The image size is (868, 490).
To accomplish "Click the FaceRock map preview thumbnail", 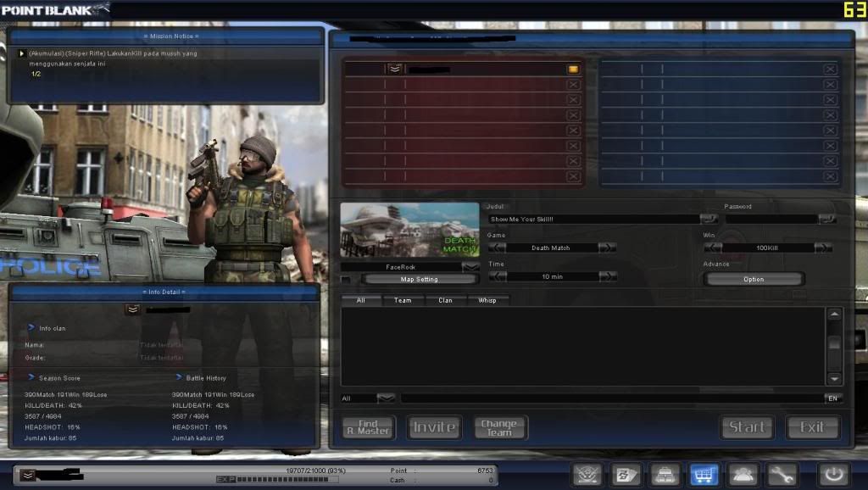I will [409, 230].
